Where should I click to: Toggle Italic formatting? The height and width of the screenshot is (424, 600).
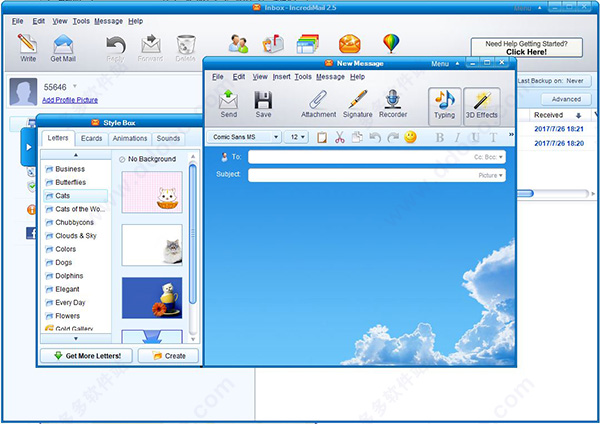457,137
